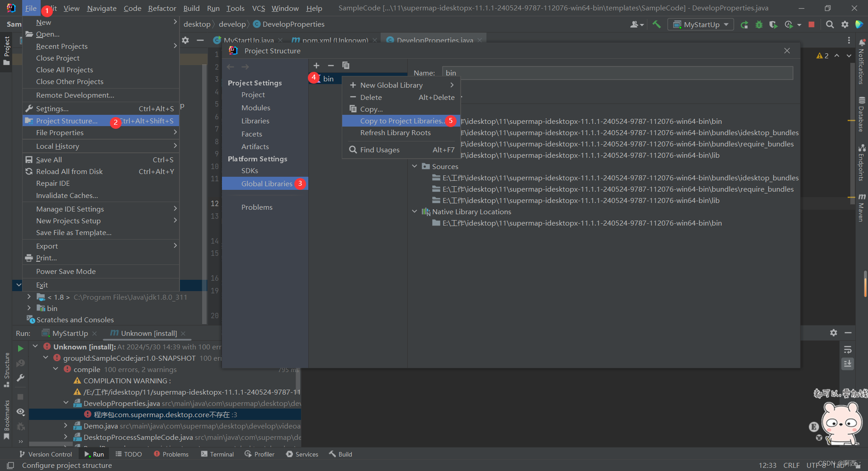Expand the DesktopProcessSampleCode.java node
868x471 pixels.
pos(66,437)
